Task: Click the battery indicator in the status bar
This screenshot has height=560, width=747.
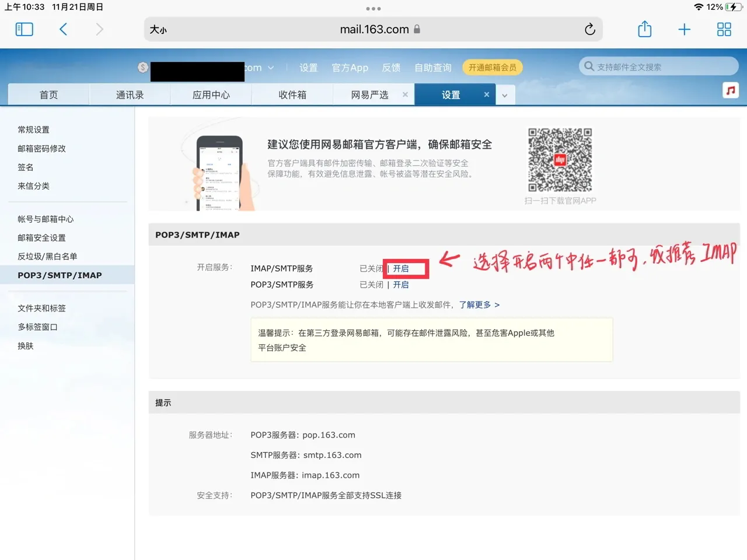Action: click(732, 8)
